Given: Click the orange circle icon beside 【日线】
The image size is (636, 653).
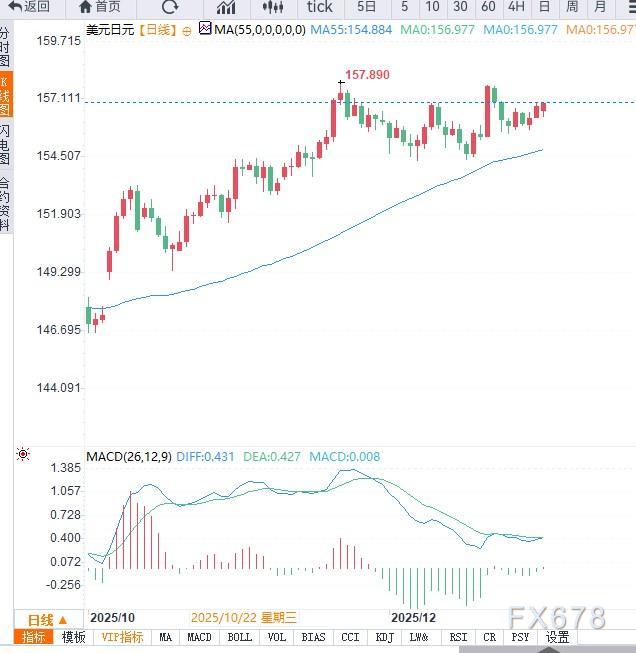Looking at the screenshot, I should [x=187, y=30].
